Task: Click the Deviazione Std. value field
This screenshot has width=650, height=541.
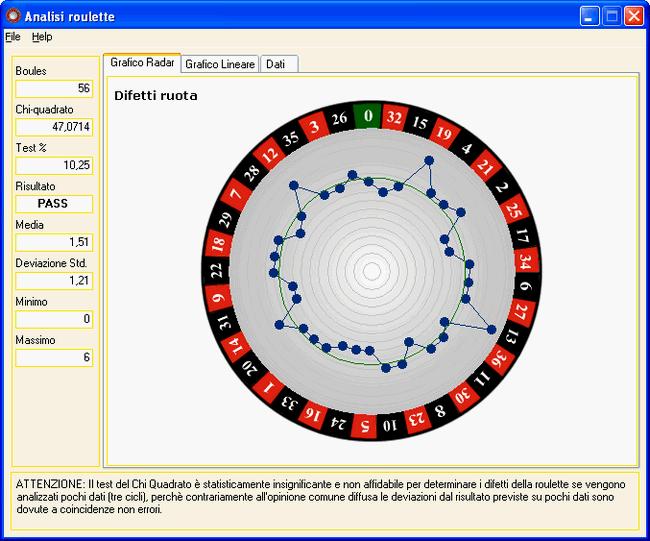Action: 54,281
